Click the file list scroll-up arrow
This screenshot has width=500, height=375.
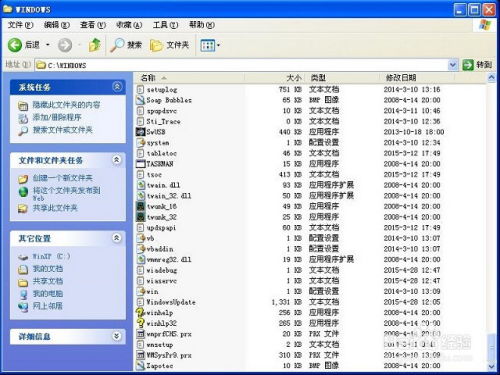pos(491,78)
